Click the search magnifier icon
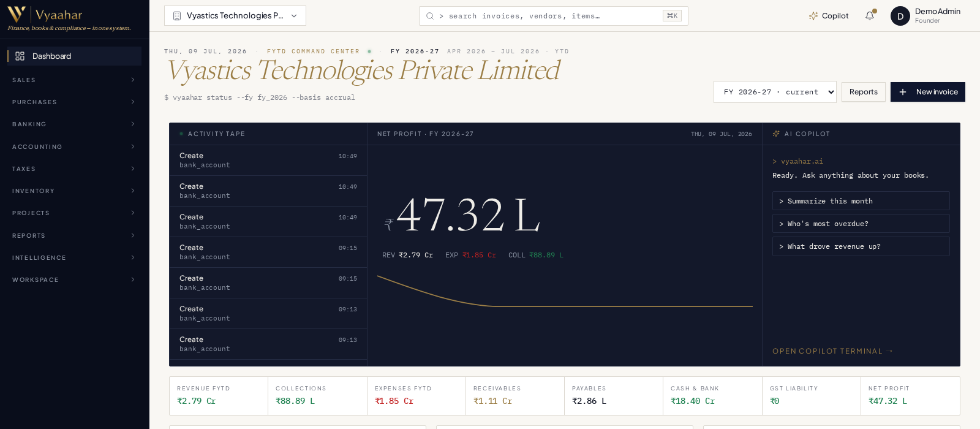The image size is (980, 429). tap(430, 16)
